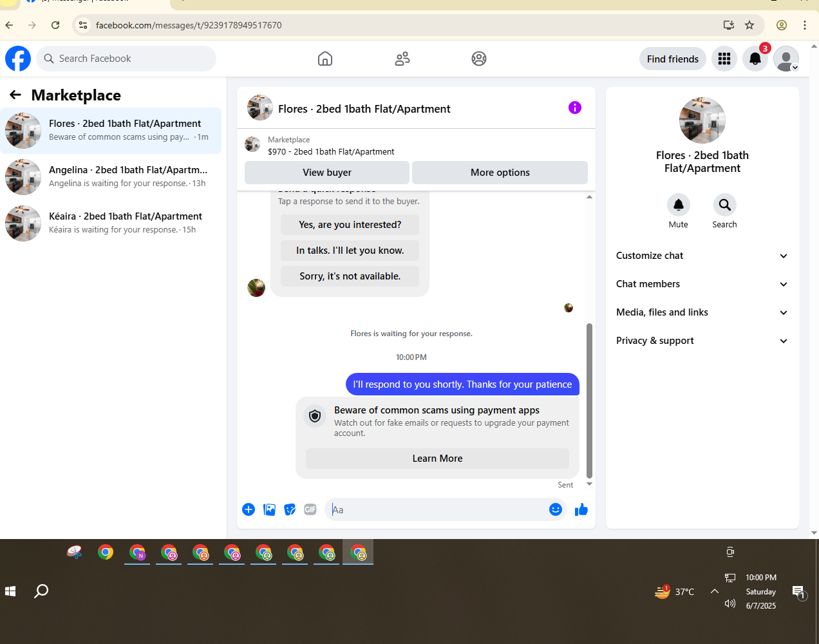Click the browser address bar URL
The width and height of the screenshot is (819, 644).
pos(189,25)
